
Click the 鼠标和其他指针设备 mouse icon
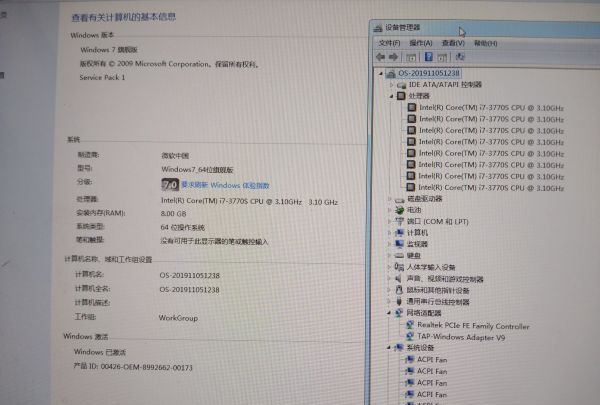[399, 290]
